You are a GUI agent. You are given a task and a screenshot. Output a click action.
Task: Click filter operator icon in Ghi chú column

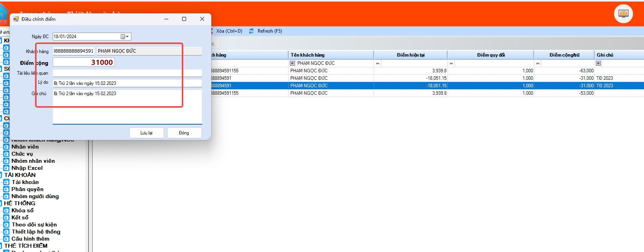click(x=598, y=63)
